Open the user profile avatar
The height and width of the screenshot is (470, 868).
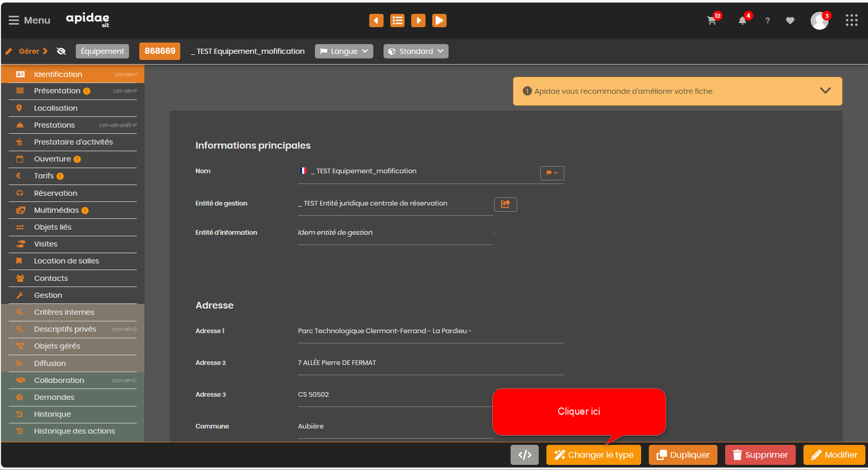click(819, 21)
